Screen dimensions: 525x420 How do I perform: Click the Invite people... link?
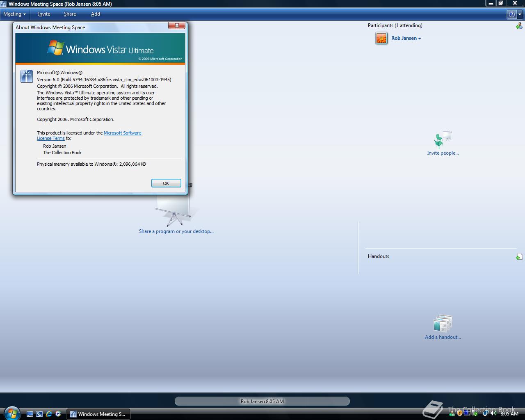pyautogui.click(x=443, y=153)
